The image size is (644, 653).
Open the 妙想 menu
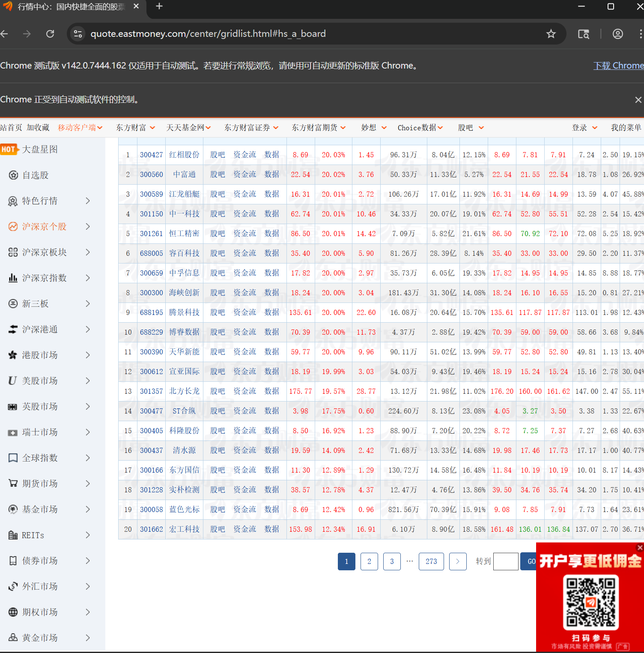coord(374,128)
